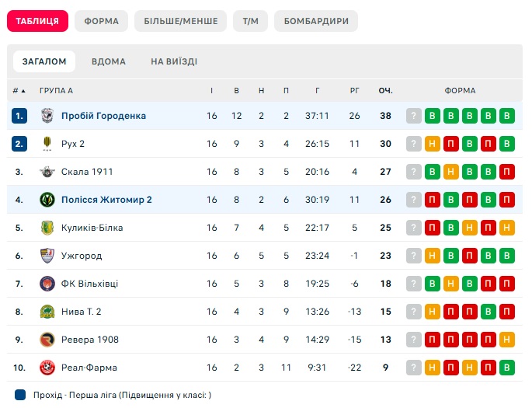This screenshot has width=532, height=408.
Task: Click the Рух 2 club crest
Action: (47, 144)
